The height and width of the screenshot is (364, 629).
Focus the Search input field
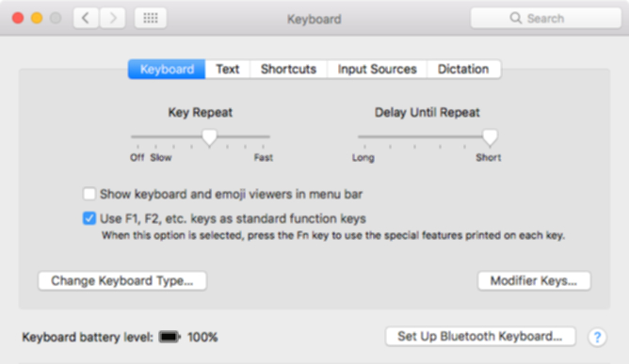(x=546, y=18)
